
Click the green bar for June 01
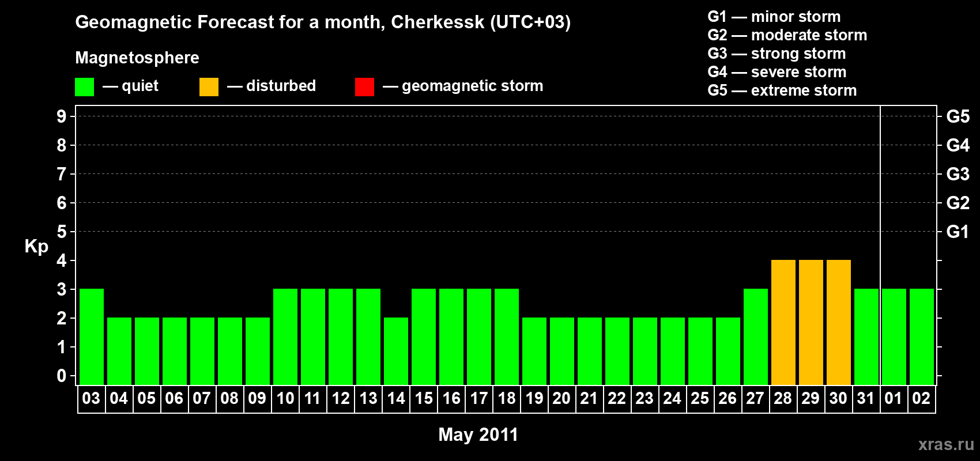coord(894,337)
